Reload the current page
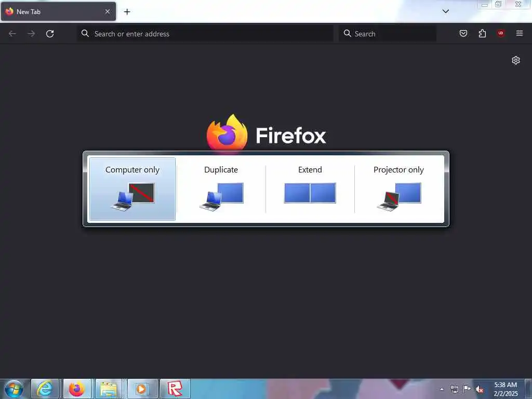The width and height of the screenshot is (532, 399). pyautogui.click(x=50, y=34)
